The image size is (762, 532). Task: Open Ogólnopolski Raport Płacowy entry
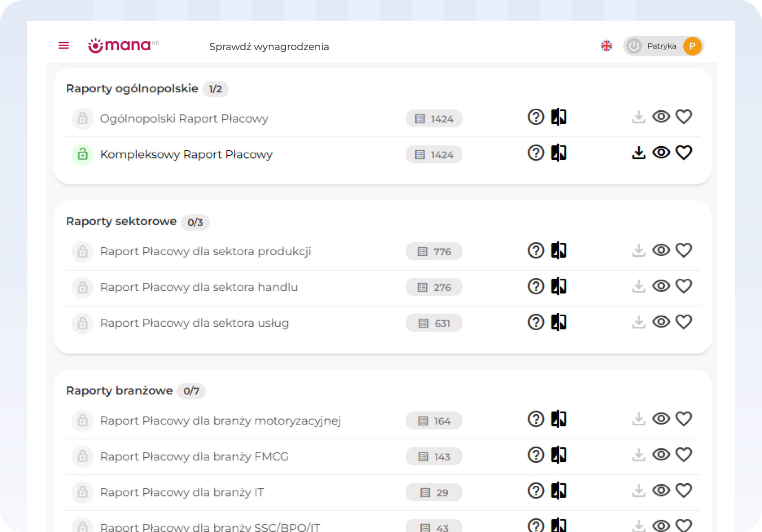pyautogui.click(x=184, y=119)
